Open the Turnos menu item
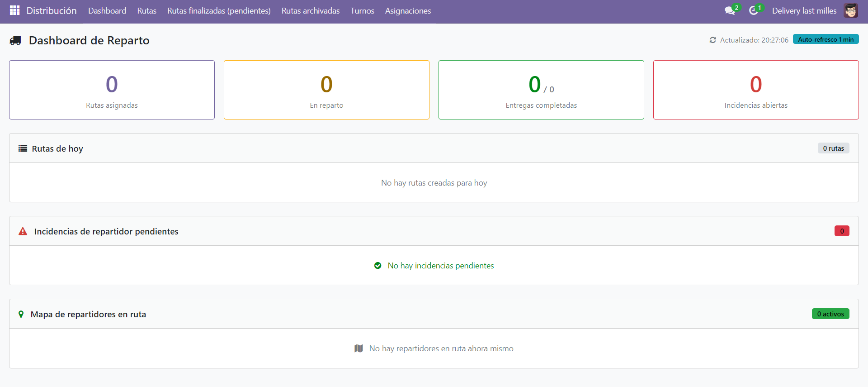Screen dimensions: 868x387 363,10
